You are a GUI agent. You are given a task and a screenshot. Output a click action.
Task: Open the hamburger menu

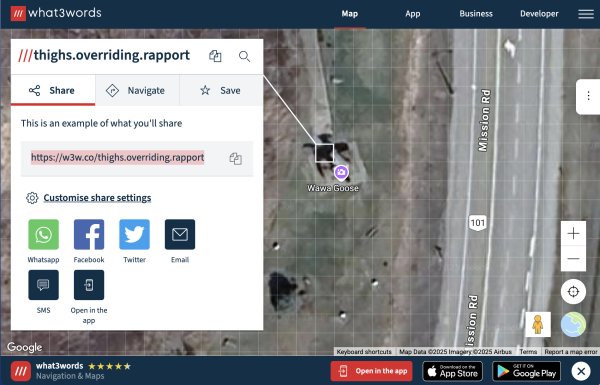tap(586, 14)
